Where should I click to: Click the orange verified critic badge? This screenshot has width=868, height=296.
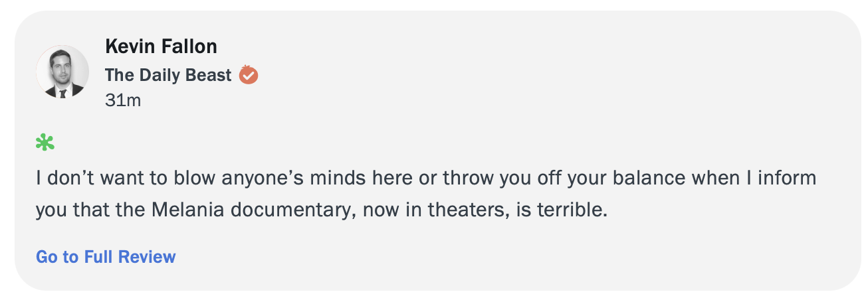[x=249, y=75]
